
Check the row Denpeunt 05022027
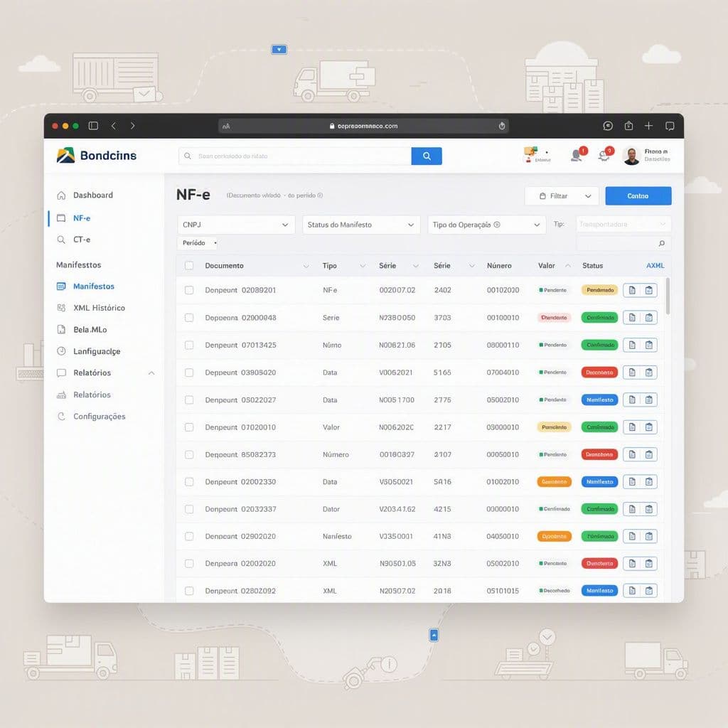(x=189, y=400)
